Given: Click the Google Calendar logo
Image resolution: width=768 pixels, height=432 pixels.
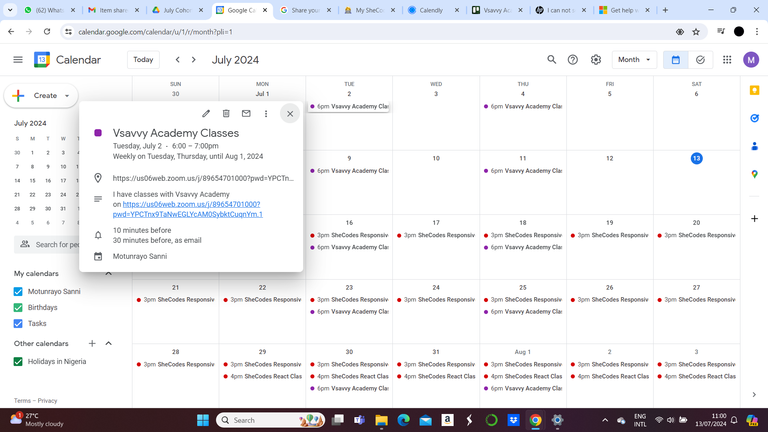Looking at the screenshot, I should tap(42, 60).
